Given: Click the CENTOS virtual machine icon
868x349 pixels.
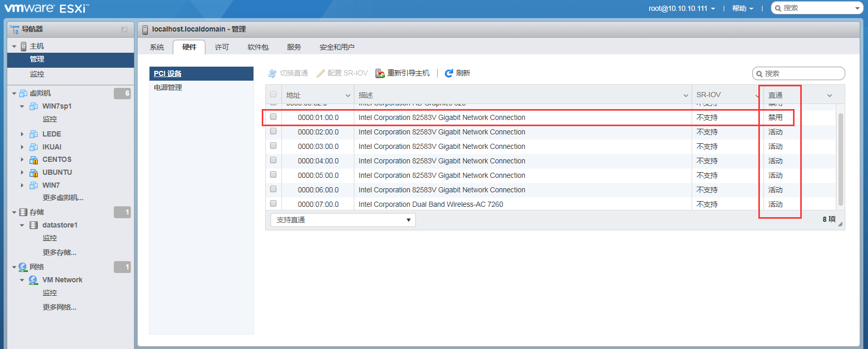Looking at the screenshot, I should [34, 160].
